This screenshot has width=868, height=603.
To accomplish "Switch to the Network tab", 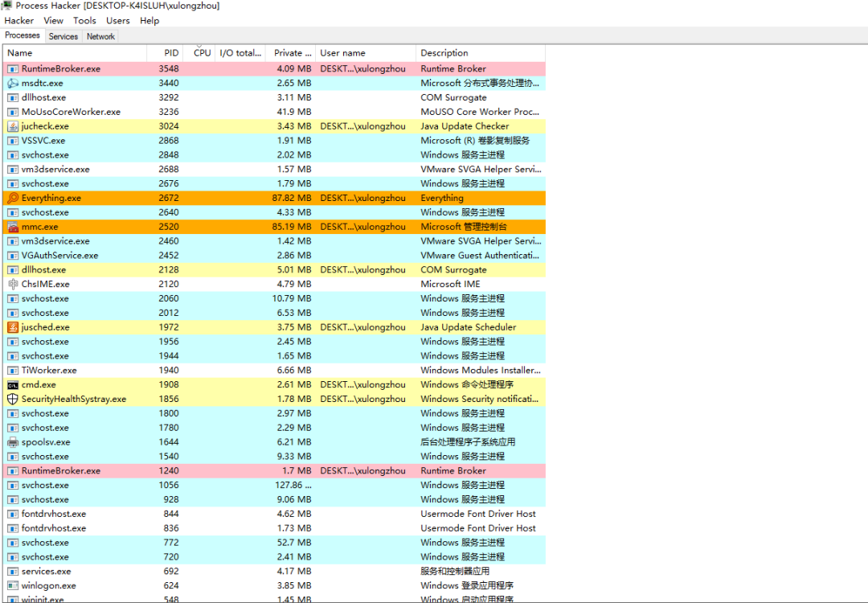I will (100, 36).
